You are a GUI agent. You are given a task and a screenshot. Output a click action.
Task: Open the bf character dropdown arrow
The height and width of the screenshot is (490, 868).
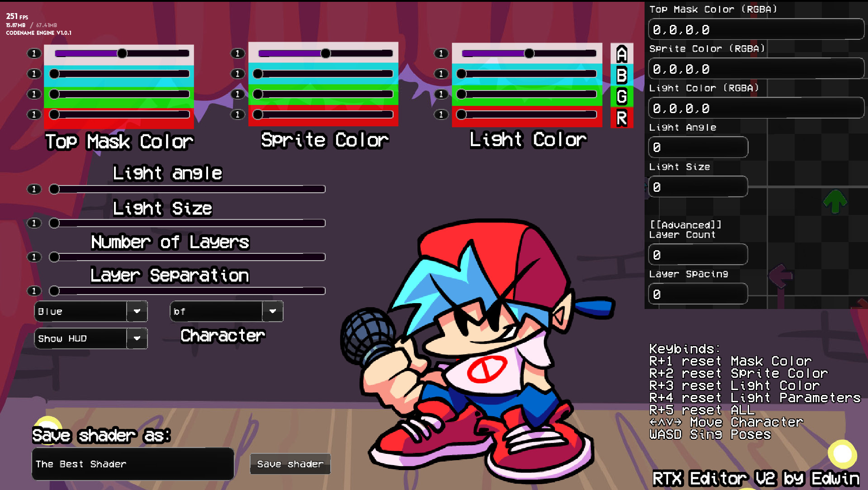273,311
